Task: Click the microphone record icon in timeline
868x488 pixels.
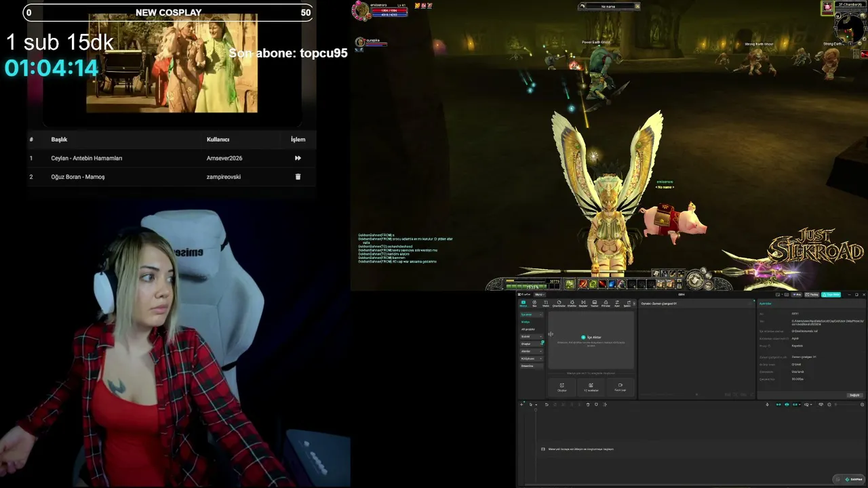Action: point(767,405)
